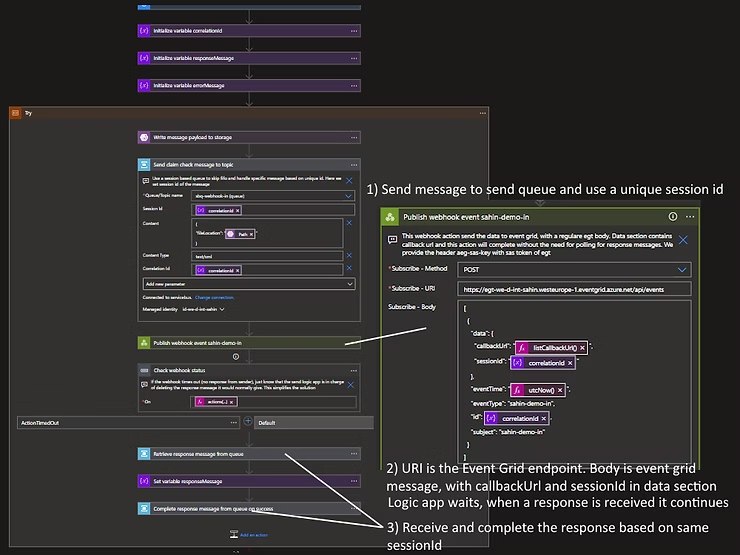The height and width of the screenshot is (555, 740).
Task: Click the Write message payload storage icon
Action: click(144, 137)
